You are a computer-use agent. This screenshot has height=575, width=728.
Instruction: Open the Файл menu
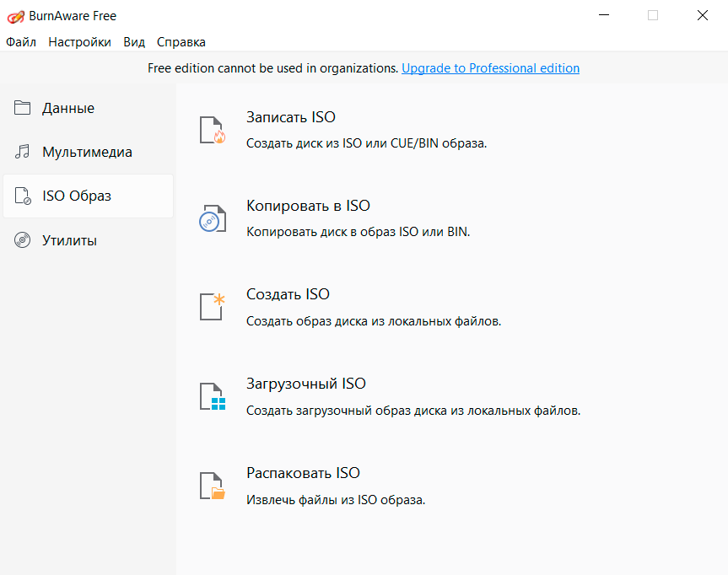point(21,42)
